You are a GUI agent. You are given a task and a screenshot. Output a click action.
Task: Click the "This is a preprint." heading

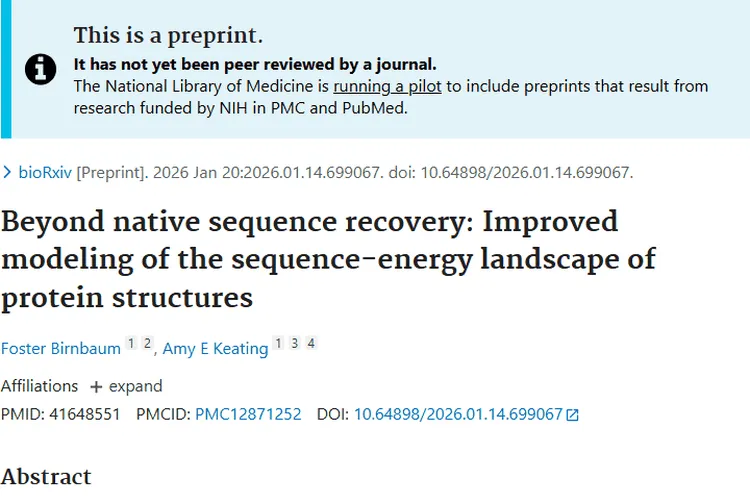coord(168,36)
